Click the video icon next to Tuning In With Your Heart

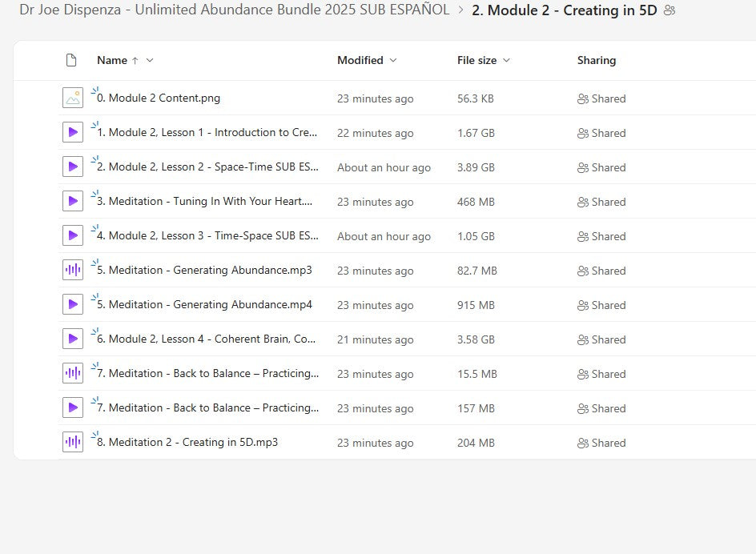click(x=73, y=201)
